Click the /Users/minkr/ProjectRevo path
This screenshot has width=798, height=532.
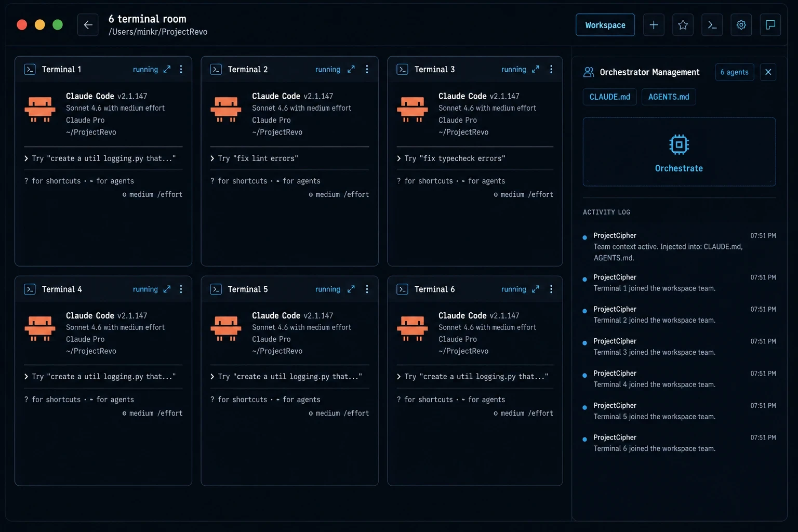[158, 32]
